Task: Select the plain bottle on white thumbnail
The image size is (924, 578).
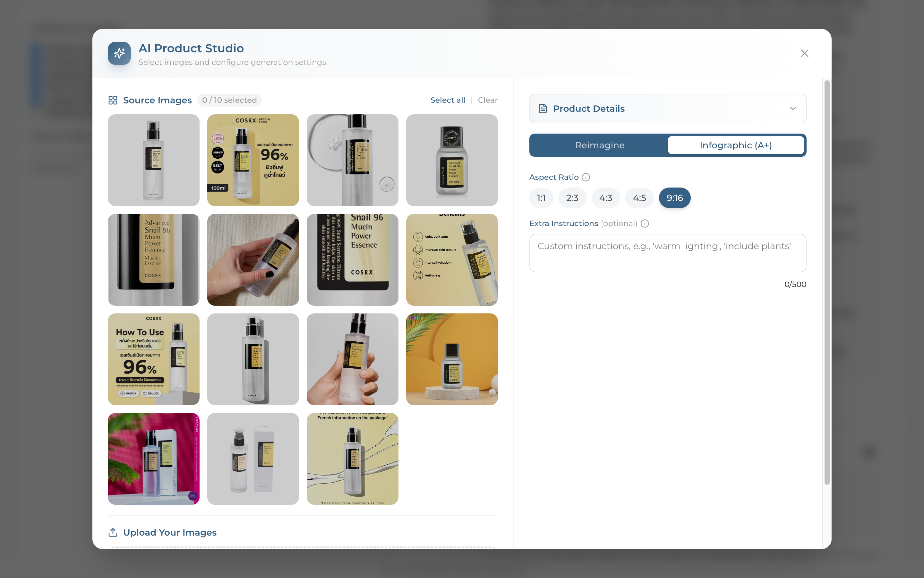Action: (x=153, y=160)
